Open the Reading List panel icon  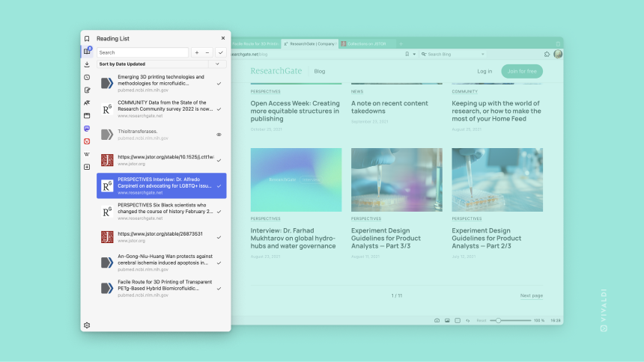click(x=87, y=52)
